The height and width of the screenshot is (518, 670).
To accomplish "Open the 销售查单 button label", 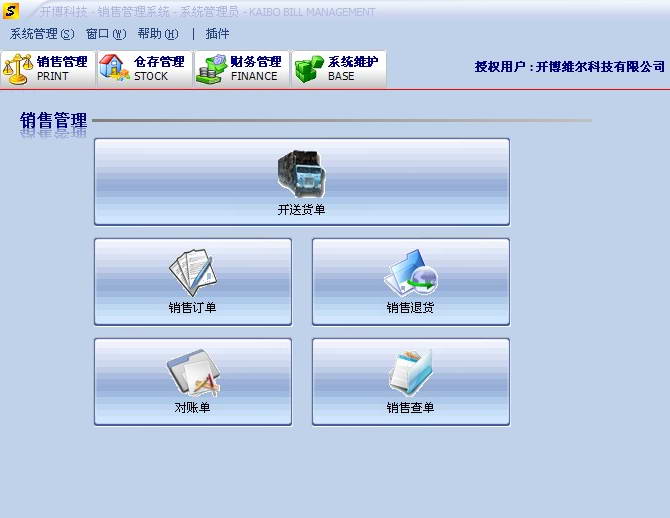I will point(410,408).
